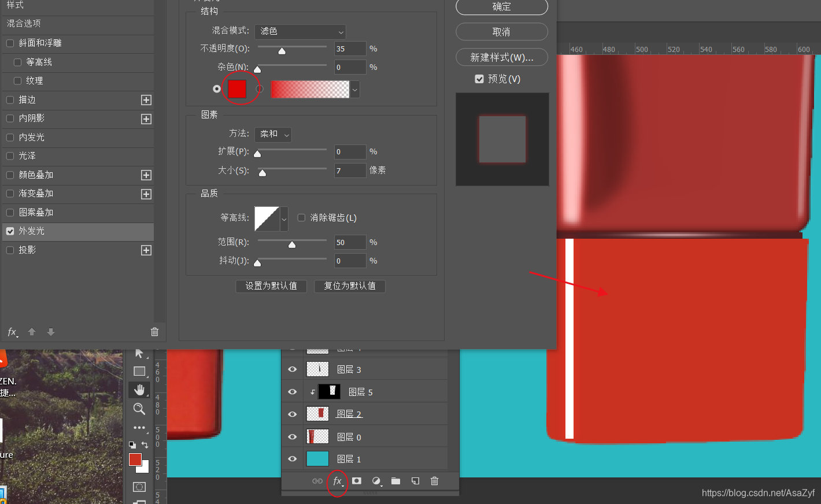Add another 颜色叠加 effect plus icon
The image size is (821, 504).
click(146, 175)
